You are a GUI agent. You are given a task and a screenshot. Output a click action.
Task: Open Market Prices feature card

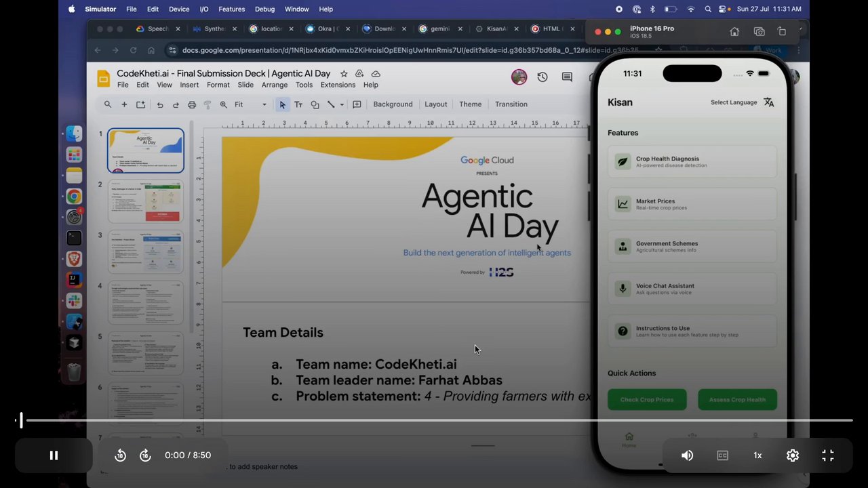tap(692, 204)
